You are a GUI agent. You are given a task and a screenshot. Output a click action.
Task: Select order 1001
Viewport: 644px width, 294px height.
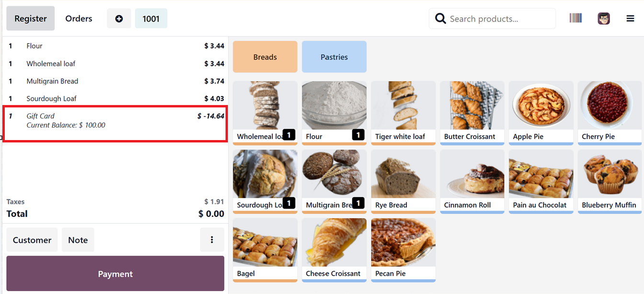tap(151, 19)
